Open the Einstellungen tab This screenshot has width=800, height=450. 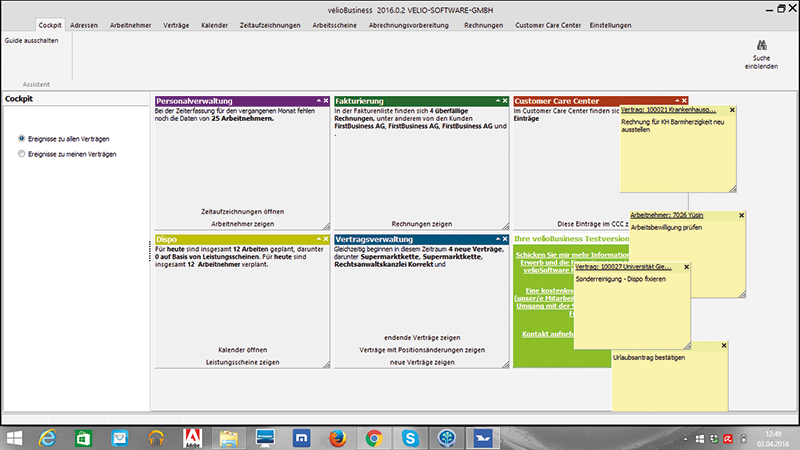(610, 25)
